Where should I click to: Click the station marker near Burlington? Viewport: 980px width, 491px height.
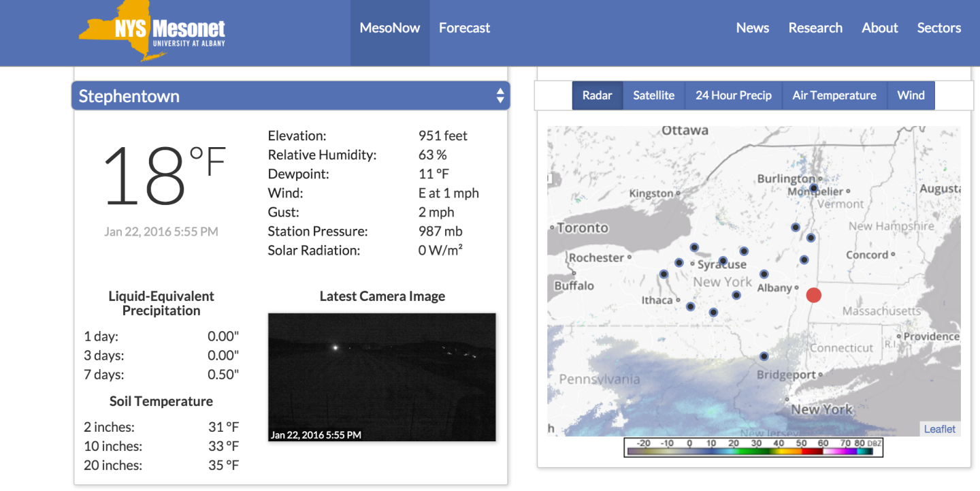[813, 188]
